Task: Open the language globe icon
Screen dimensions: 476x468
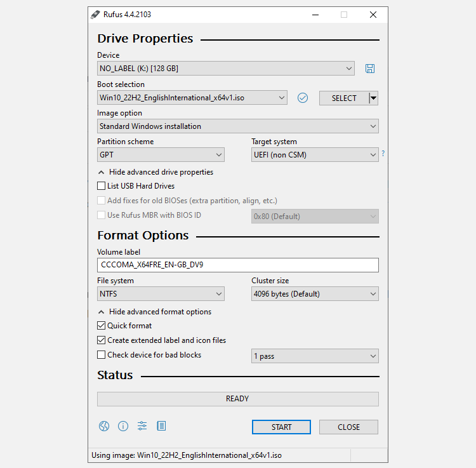Action: pyautogui.click(x=104, y=426)
